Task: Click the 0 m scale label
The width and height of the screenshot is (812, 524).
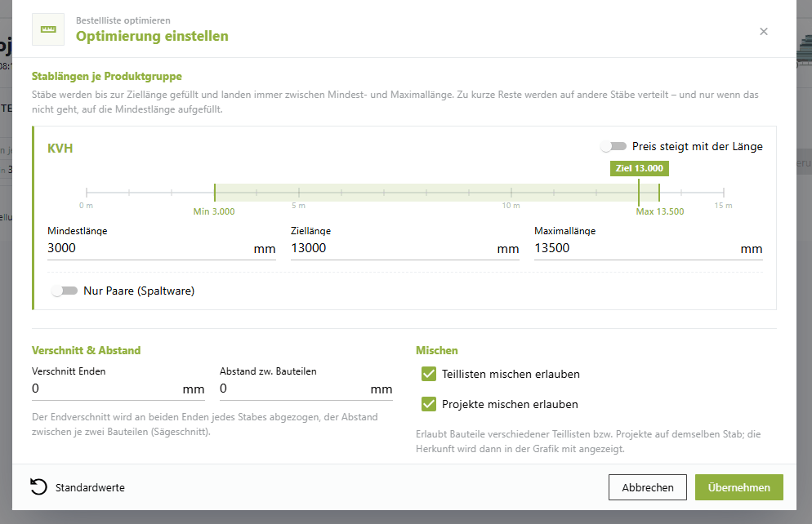Action: 86,206
